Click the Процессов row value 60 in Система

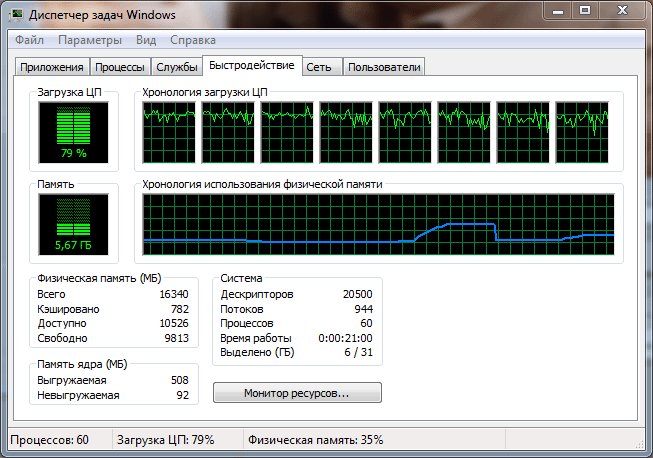coord(366,324)
